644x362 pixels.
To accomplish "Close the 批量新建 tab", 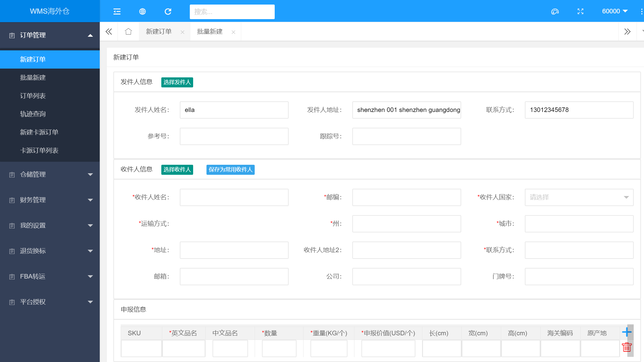I will click(233, 32).
